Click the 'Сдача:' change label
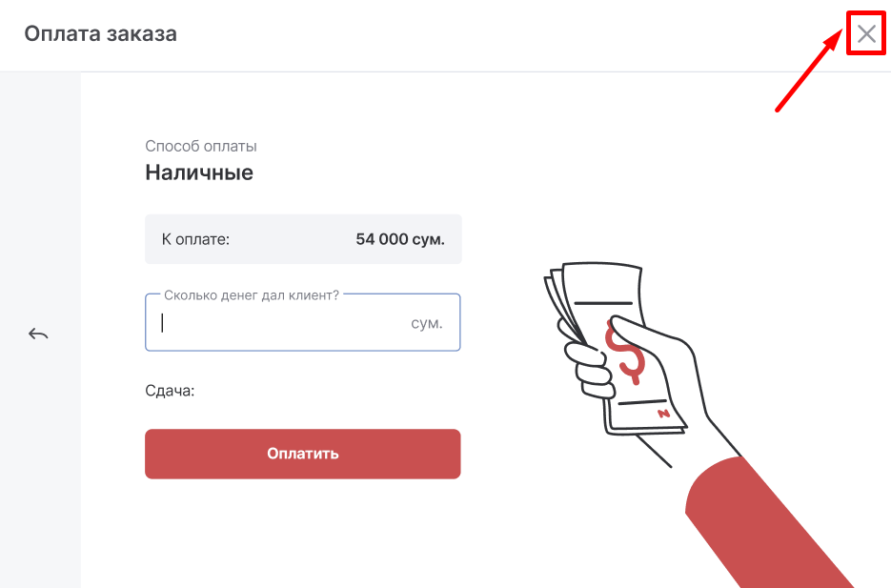This screenshot has width=891, height=588. [x=170, y=391]
